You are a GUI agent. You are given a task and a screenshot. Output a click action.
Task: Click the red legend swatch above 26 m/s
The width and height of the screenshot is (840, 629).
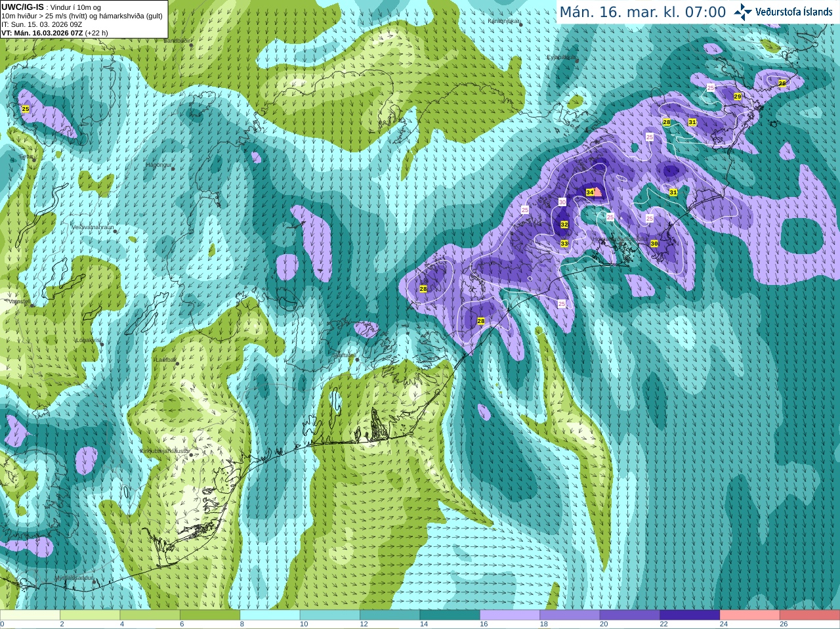point(810,615)
